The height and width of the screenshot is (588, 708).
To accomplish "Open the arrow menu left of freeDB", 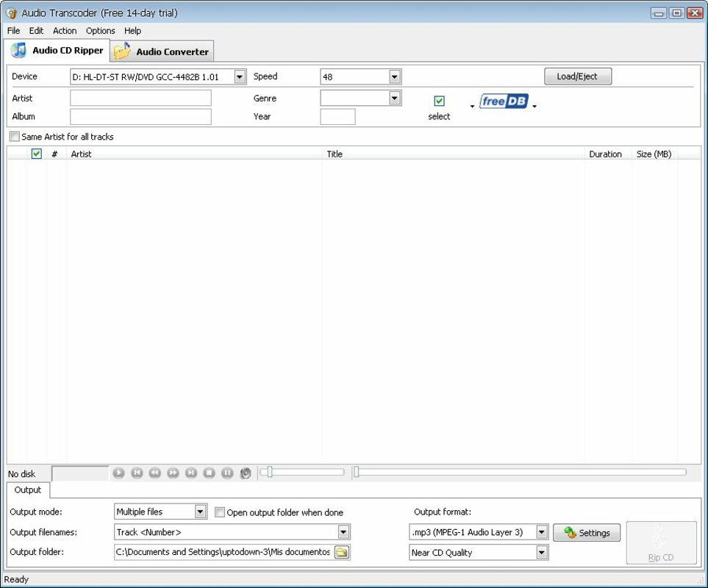I will coord(472,107).
